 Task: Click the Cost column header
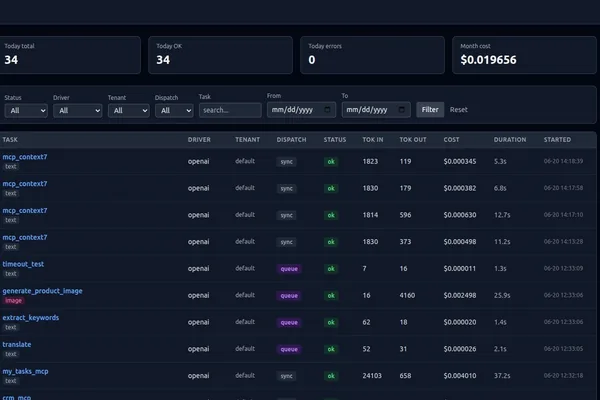tap(451, 140)
